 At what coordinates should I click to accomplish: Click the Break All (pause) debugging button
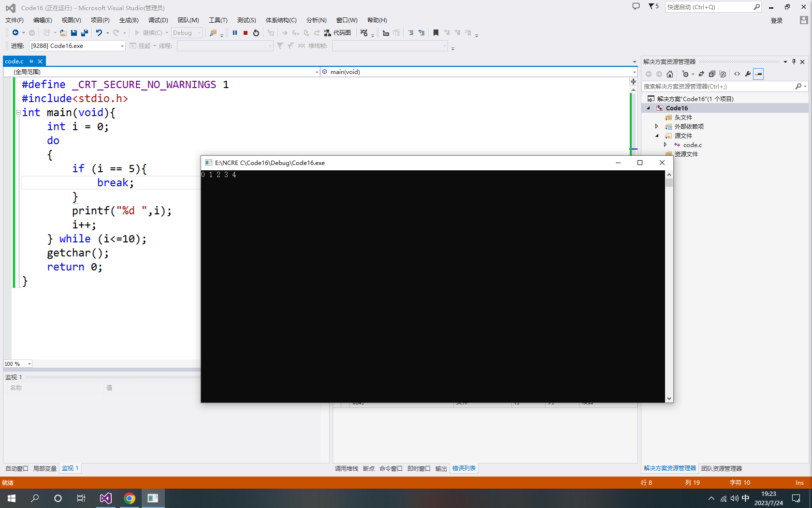[x=235, y=33]
